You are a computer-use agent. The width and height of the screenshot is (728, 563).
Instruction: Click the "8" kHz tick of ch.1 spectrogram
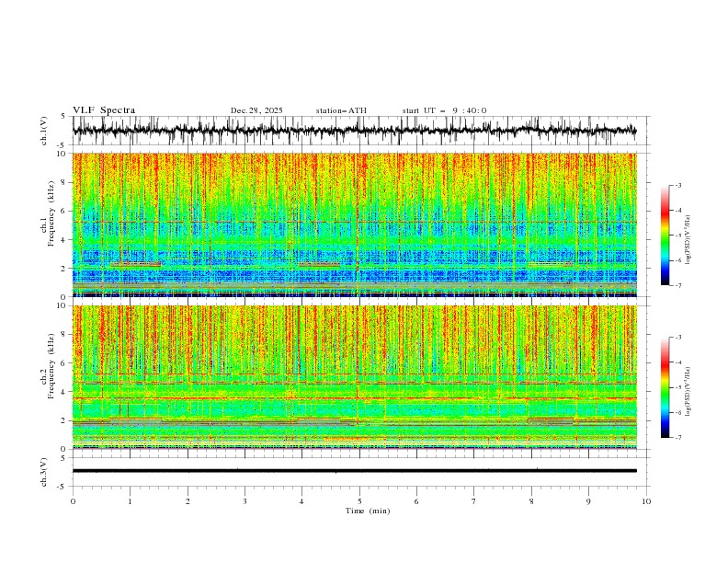[64, 182]
